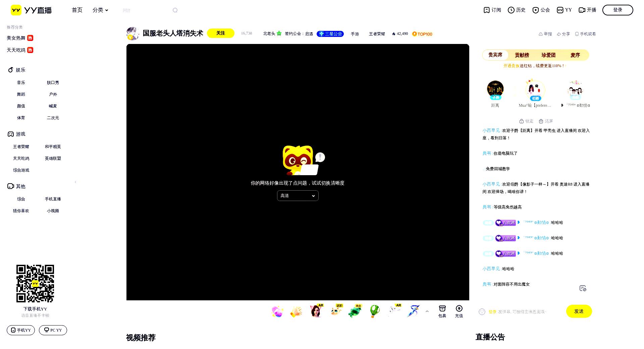
Task: Open 历史 watch history
Action: 517,10
